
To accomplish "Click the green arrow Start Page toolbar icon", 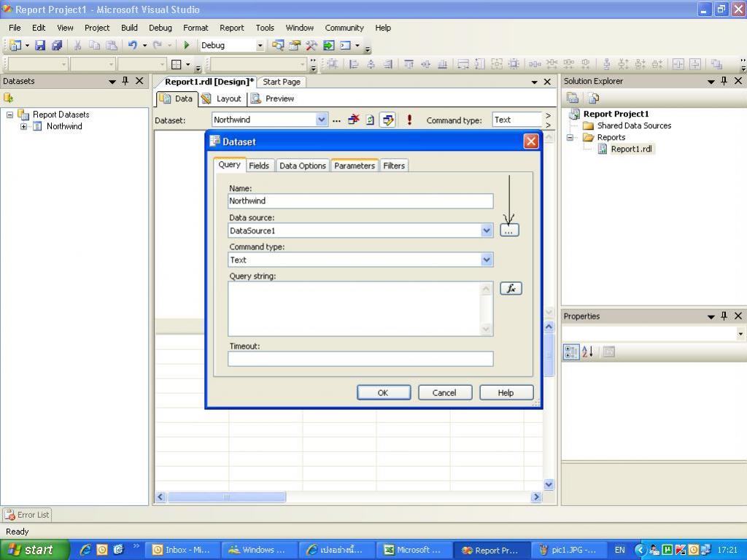I will pyautogui.click(x=329, y=45).
